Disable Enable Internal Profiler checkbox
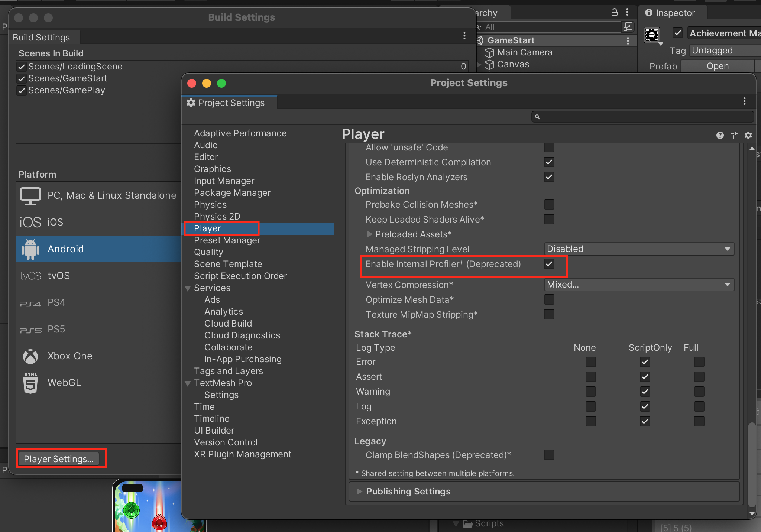Image resolution: width=761 pixels, height=532 pixels. point(549,264)
